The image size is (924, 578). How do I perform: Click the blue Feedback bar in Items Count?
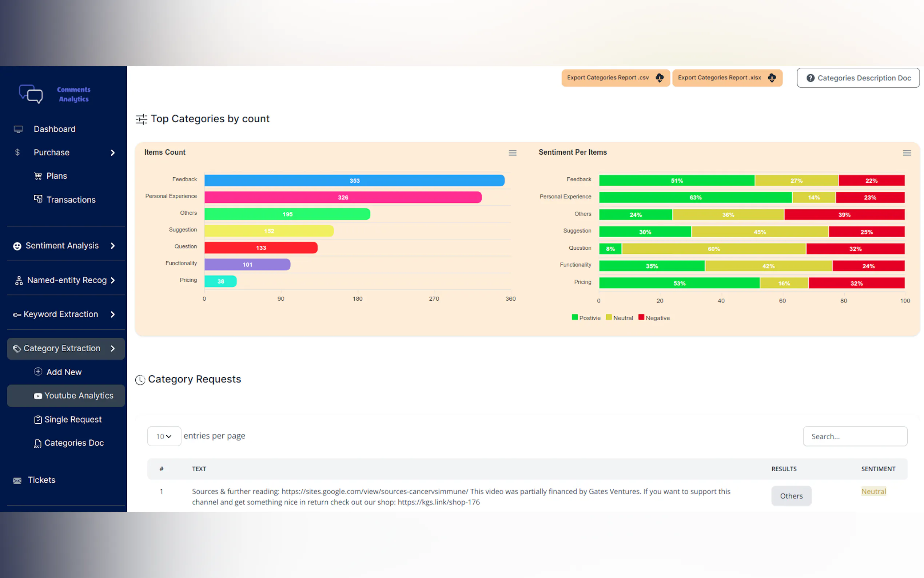[354, 181]
